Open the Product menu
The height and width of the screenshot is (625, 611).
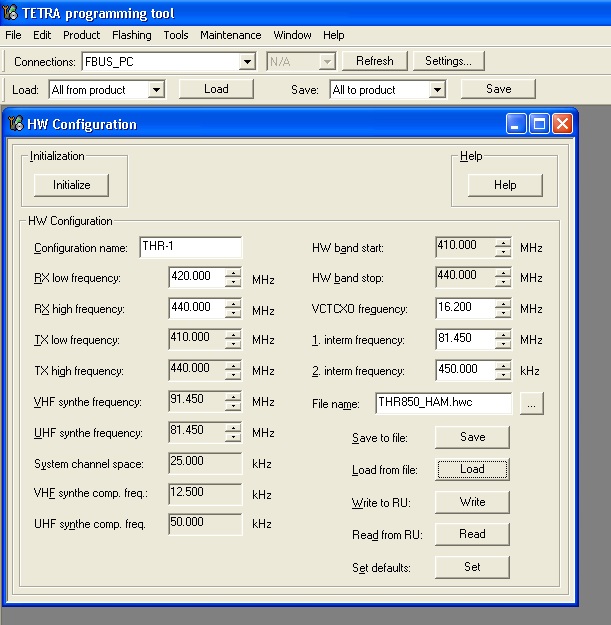(81, 35)
